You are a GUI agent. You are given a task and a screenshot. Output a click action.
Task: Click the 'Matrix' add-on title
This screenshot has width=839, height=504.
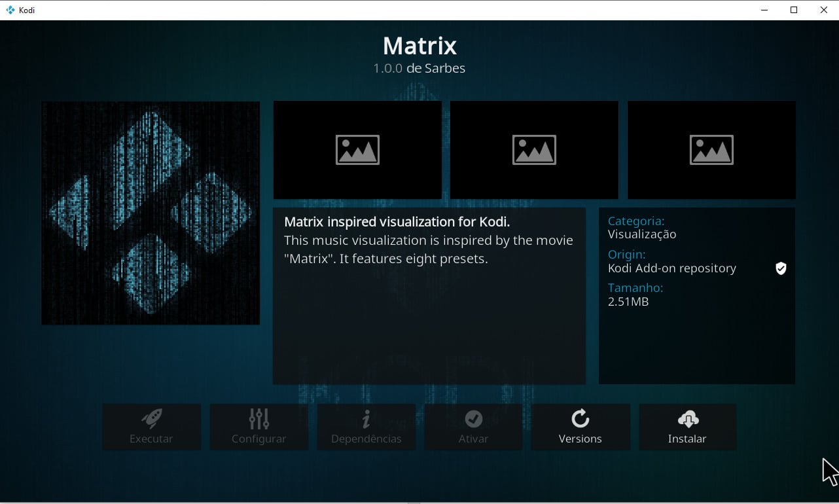419,46
